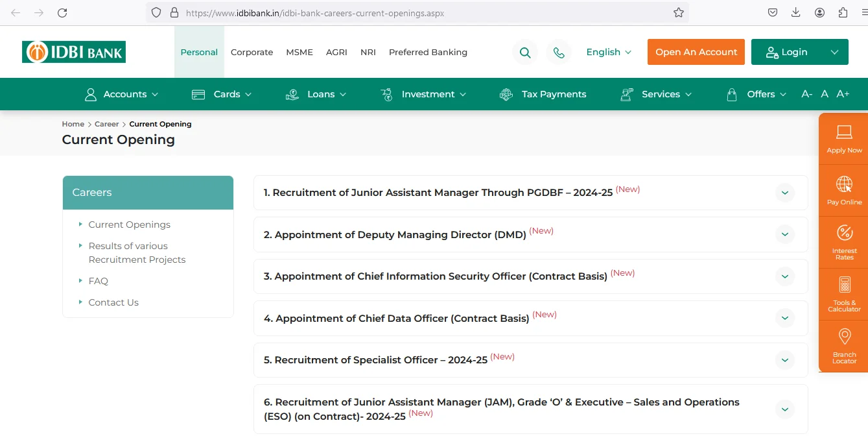Select the Corporate tab
This screenshot has width=868, height=436.
point(252,52)
